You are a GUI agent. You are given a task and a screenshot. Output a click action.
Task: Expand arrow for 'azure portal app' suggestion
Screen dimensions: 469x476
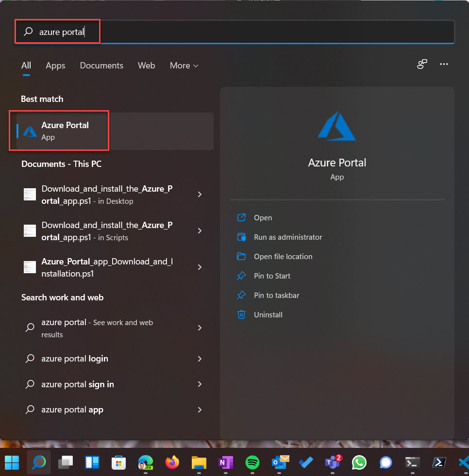[x=200, y=410]
